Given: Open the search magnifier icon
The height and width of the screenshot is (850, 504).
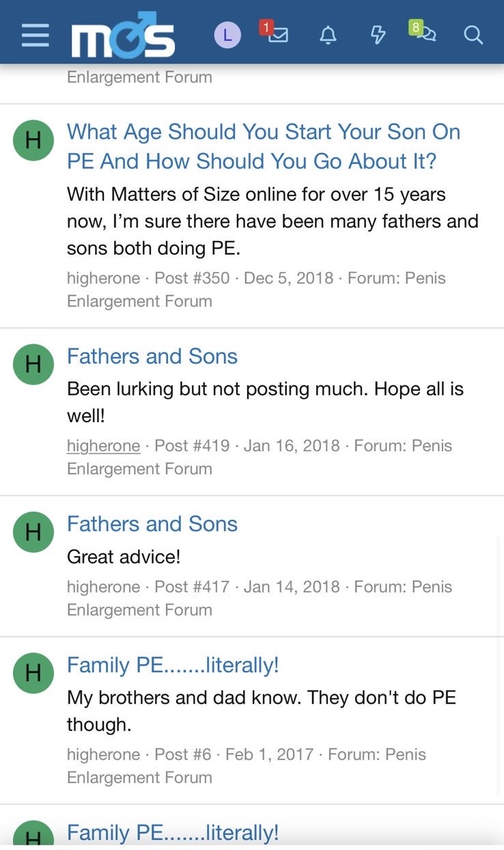Looking at the screenshot, I should (473, 35).
